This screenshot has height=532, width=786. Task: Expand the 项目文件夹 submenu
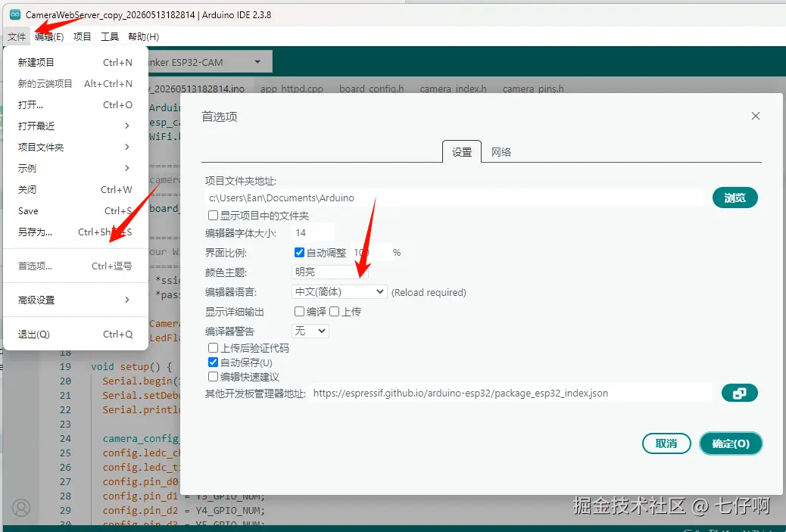click(x=75, y=148)
